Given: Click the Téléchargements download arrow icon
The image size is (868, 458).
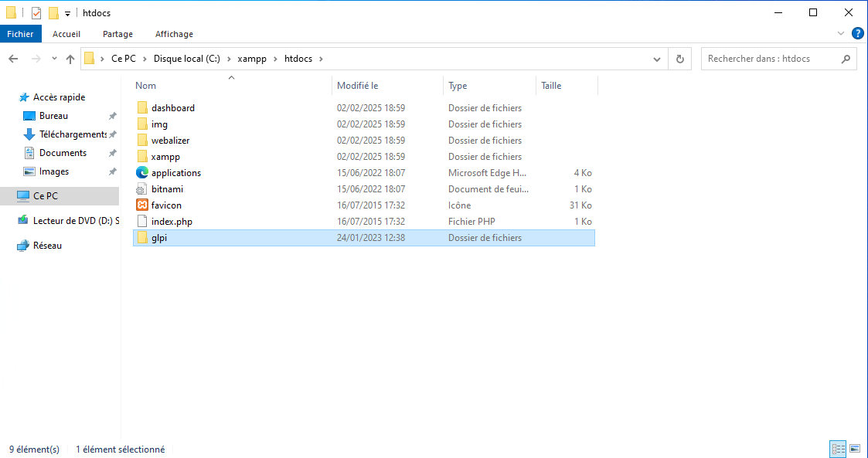Looking at the screenshot, I should tap(29, 134).
